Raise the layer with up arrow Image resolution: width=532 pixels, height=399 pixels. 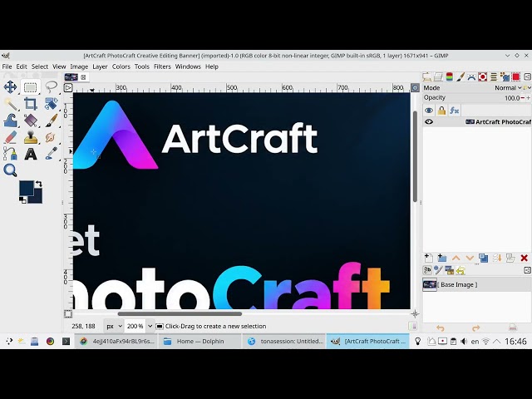(456, 258)
